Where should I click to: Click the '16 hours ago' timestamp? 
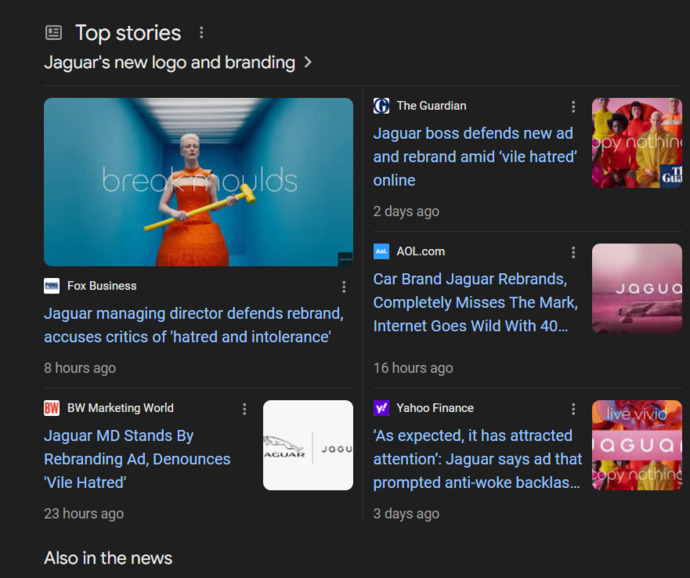point(413,368)
